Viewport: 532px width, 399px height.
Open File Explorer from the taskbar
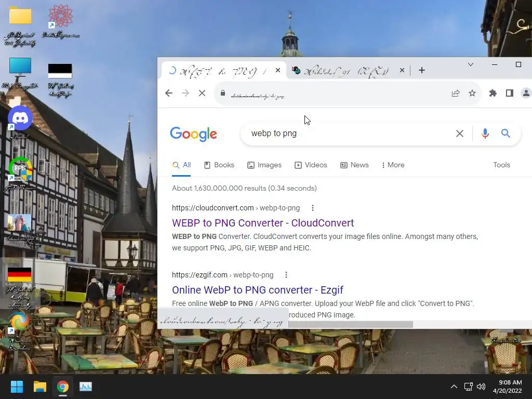pos(39,387)
